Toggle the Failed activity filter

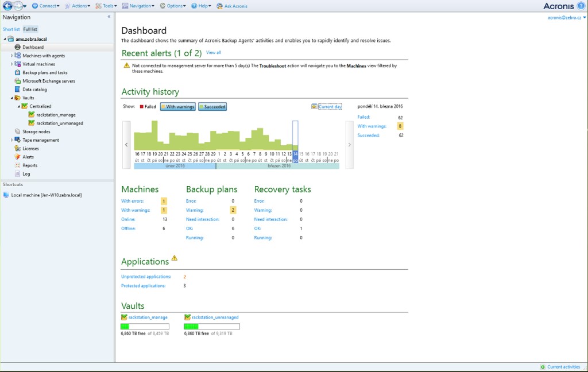pyautogui.click(x=148, y=107)
